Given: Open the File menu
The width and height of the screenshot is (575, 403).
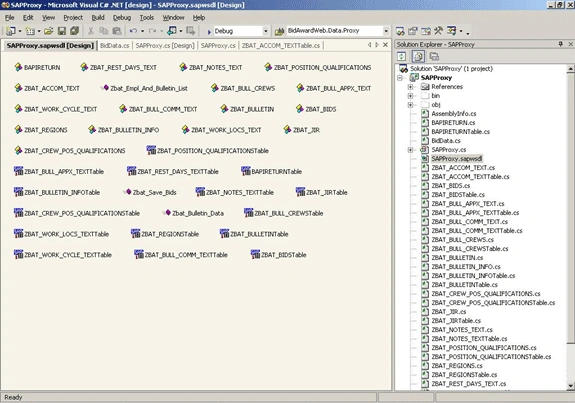Looking at the screenshot, I should click(10, 18).
